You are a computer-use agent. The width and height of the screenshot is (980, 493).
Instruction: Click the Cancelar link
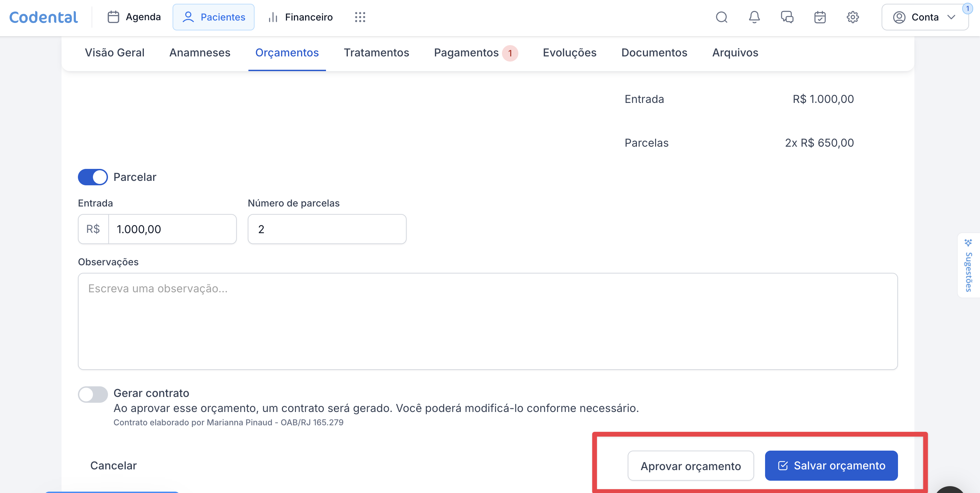pyautogui.click(x=113, y=465)
